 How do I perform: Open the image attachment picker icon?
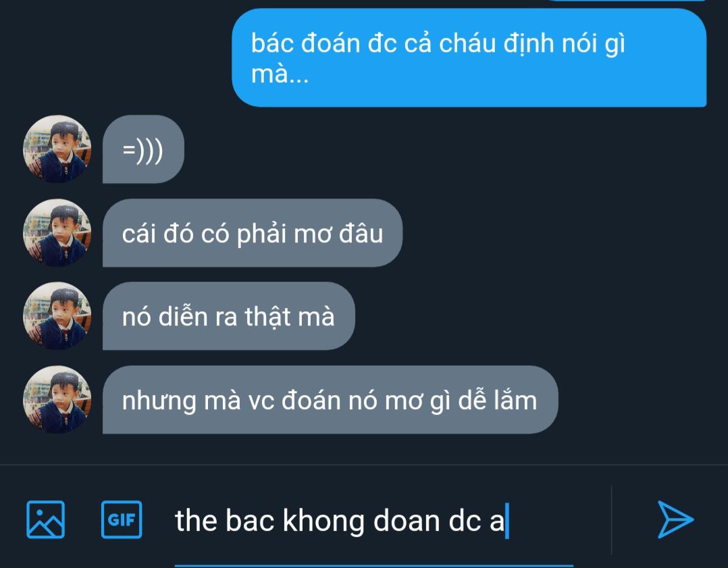(45, 519)
